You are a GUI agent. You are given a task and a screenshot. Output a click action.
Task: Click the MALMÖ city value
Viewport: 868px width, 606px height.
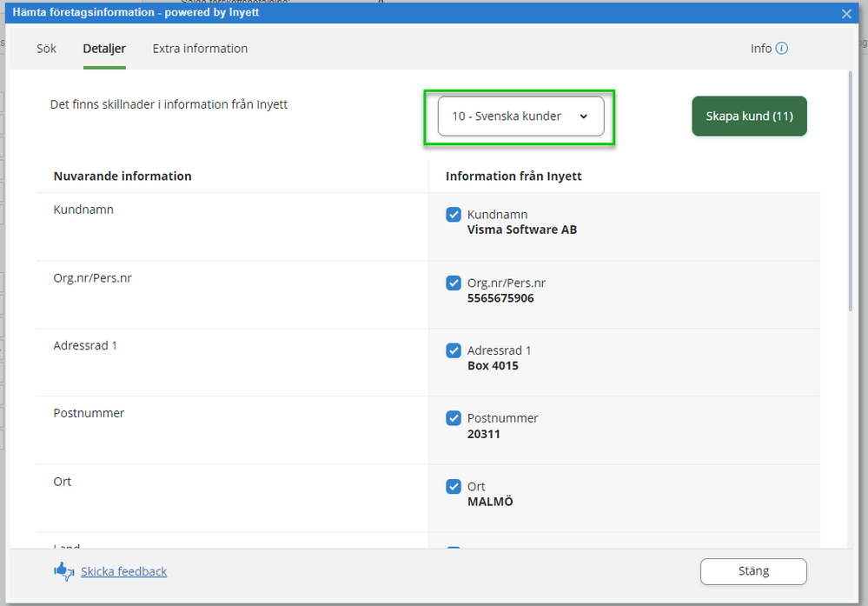[x=490, y=502]
